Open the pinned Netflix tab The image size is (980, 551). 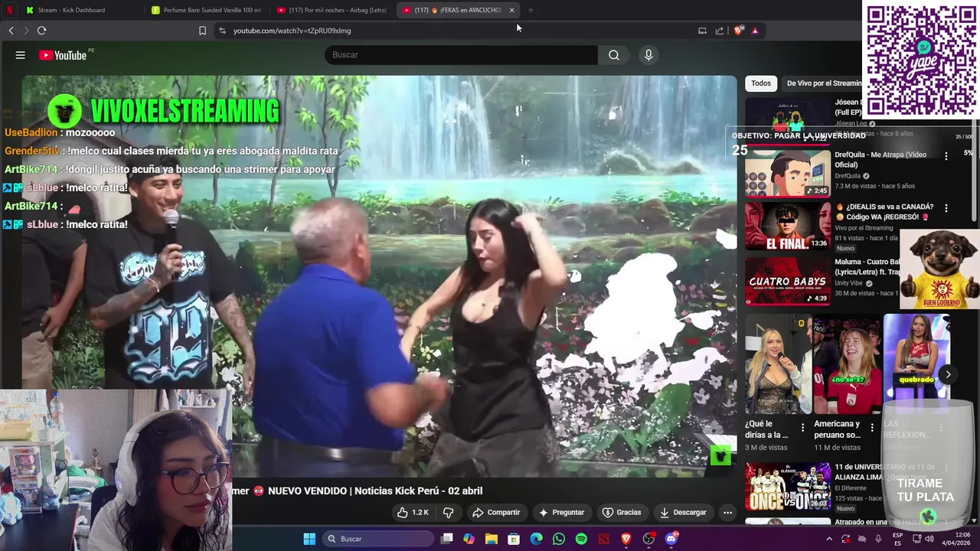click(x=9, y=10)
